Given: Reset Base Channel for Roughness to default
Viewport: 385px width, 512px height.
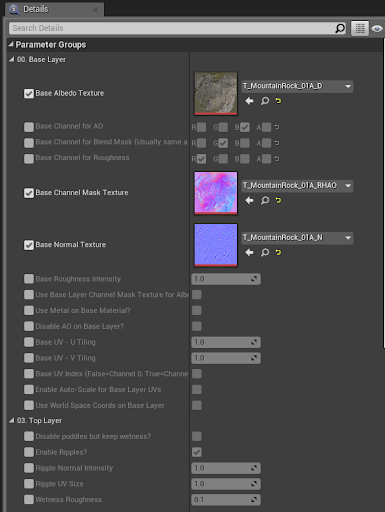Looking at the screenshot, I should coord(277,159).
